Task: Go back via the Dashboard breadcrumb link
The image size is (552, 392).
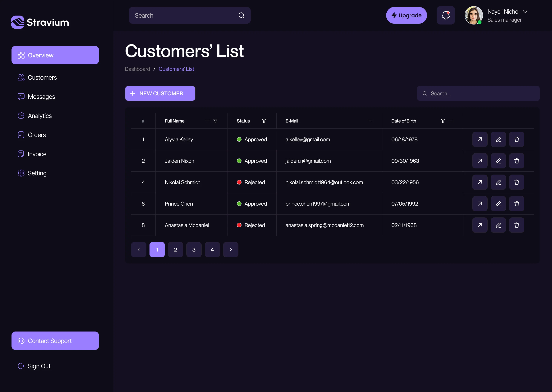Action: (x=137, y=69)
